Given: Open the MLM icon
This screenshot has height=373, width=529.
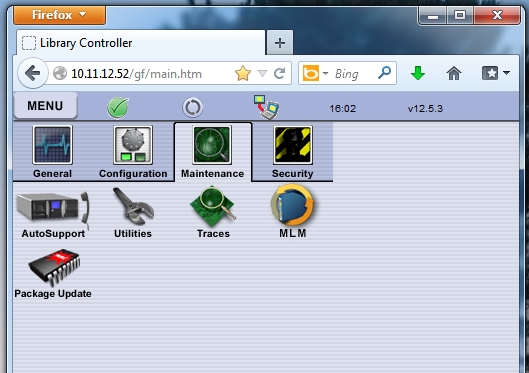Looking at the screenshot, I should [x=293, y=212].
